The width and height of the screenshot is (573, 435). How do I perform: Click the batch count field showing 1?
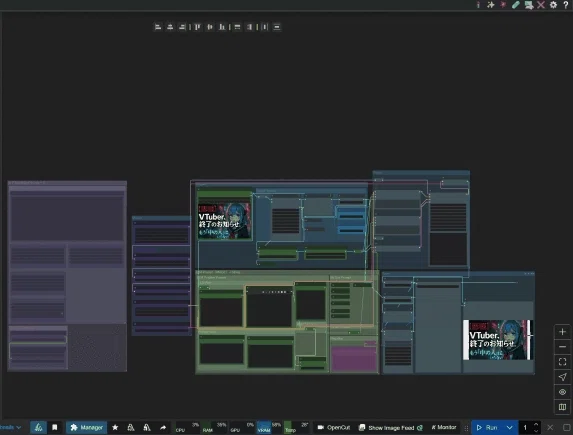tap(525, 427)
